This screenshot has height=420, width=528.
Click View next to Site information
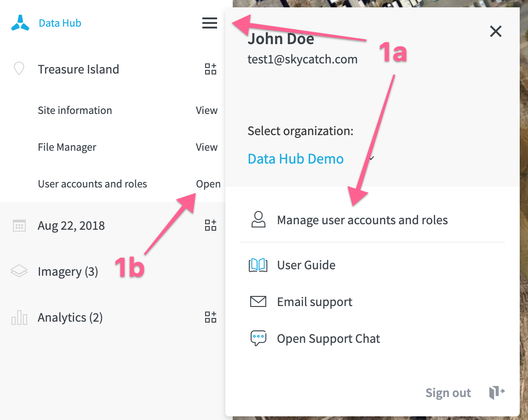[207, 110]
